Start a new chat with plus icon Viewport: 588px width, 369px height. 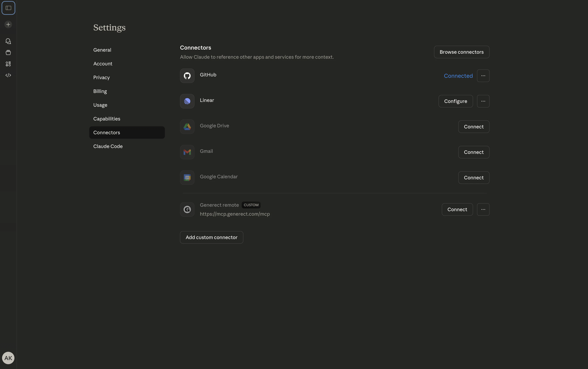[x=8, y=24]
